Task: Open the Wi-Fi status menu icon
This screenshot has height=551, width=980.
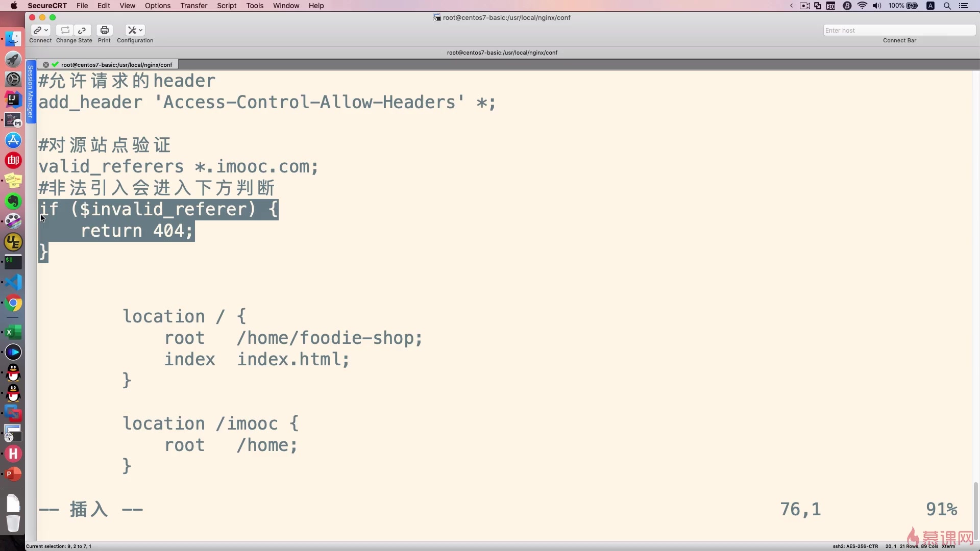Action: [x=862, y=6]
